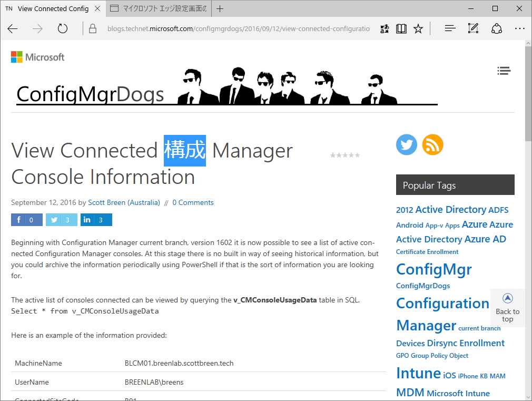Open the More actions ellipsis menu
The image size is (532, 401).
(520, 28)
